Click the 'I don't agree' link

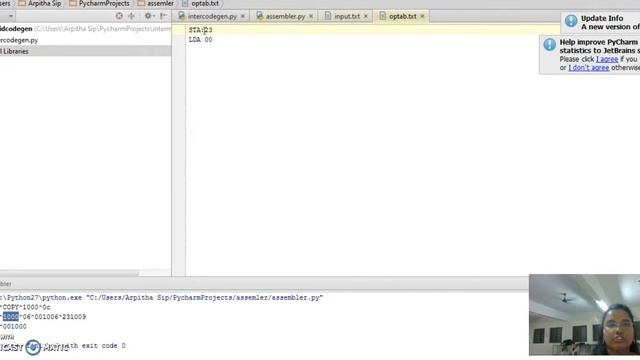coord(589,68)
